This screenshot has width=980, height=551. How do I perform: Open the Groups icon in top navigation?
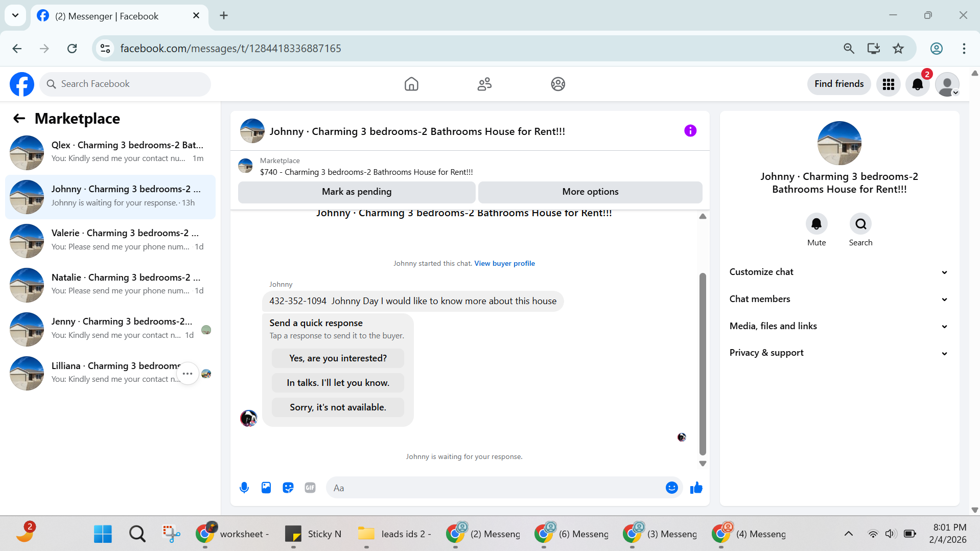[x=558, y=84]
